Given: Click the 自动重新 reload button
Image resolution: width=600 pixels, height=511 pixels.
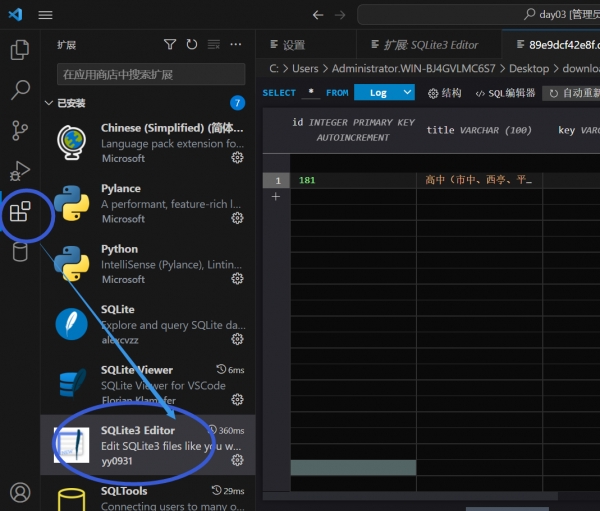Looking at the screenshot, I should [572, 93].
